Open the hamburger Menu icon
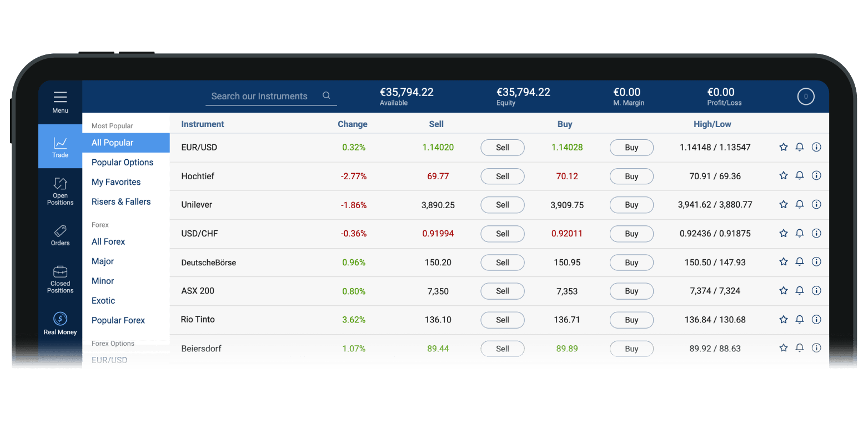 coord(60,97)
